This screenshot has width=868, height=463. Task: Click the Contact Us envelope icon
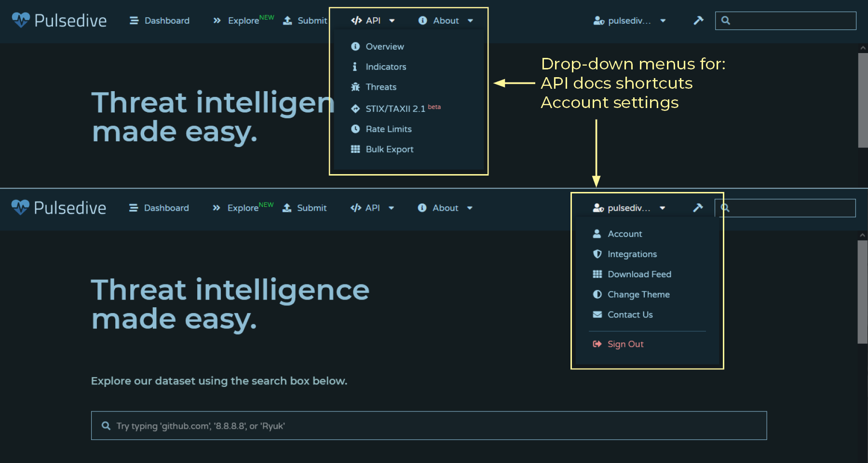click(597, 314)
